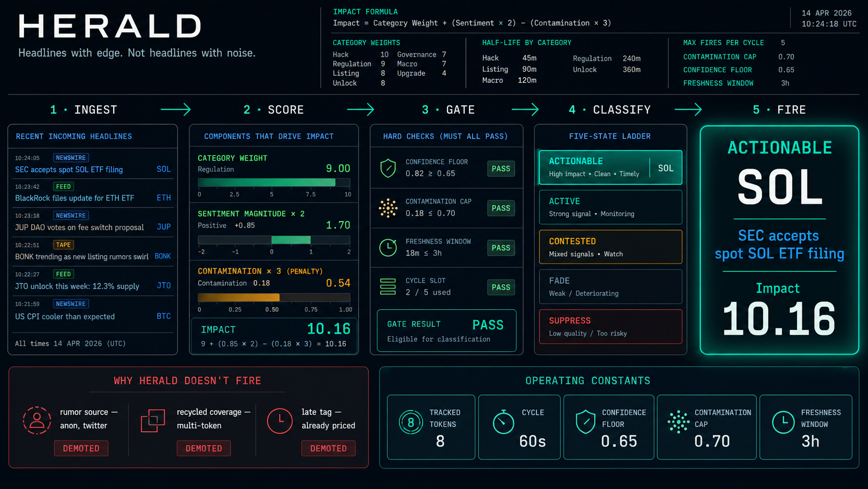Click the GATE RESULT PASS box
The width and height of the screenshot is (868, 489).
pyautogui.click(x=446, y=331)
